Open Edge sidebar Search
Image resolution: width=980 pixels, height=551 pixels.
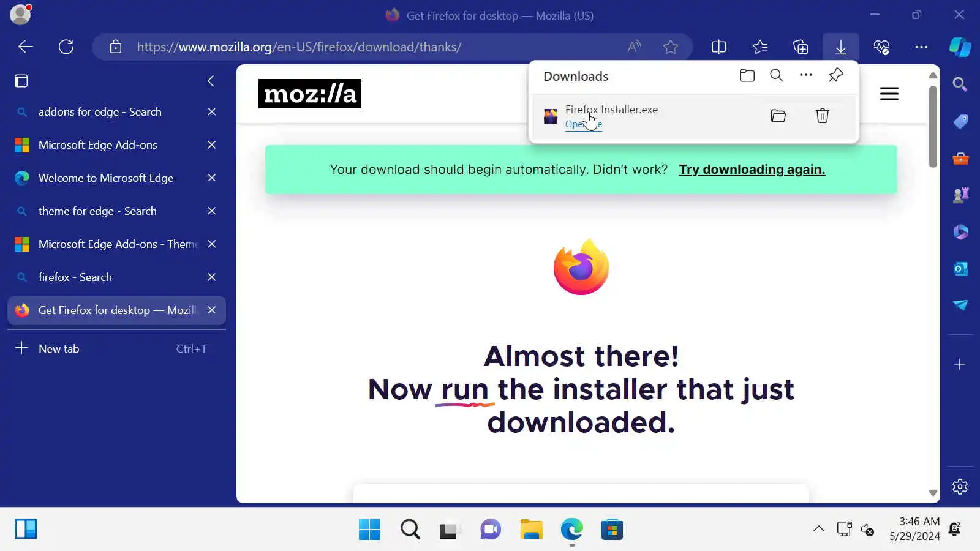[960, 84]
